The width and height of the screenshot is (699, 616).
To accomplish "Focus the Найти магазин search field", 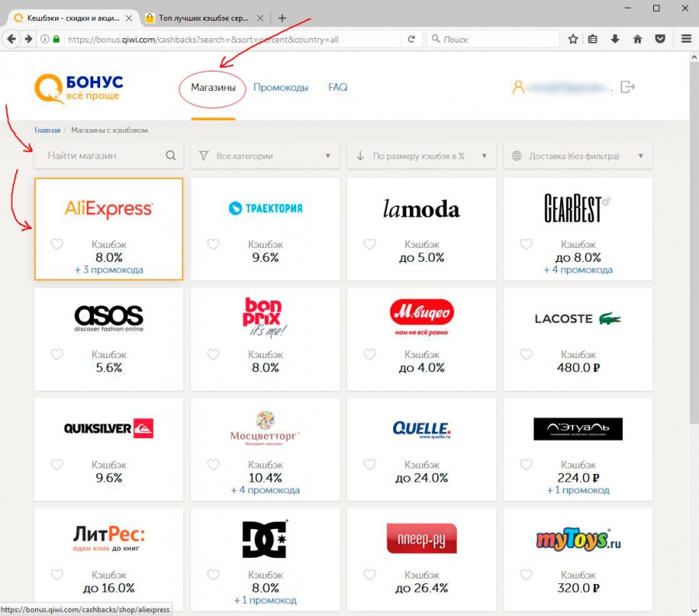I will coord(109,156).
